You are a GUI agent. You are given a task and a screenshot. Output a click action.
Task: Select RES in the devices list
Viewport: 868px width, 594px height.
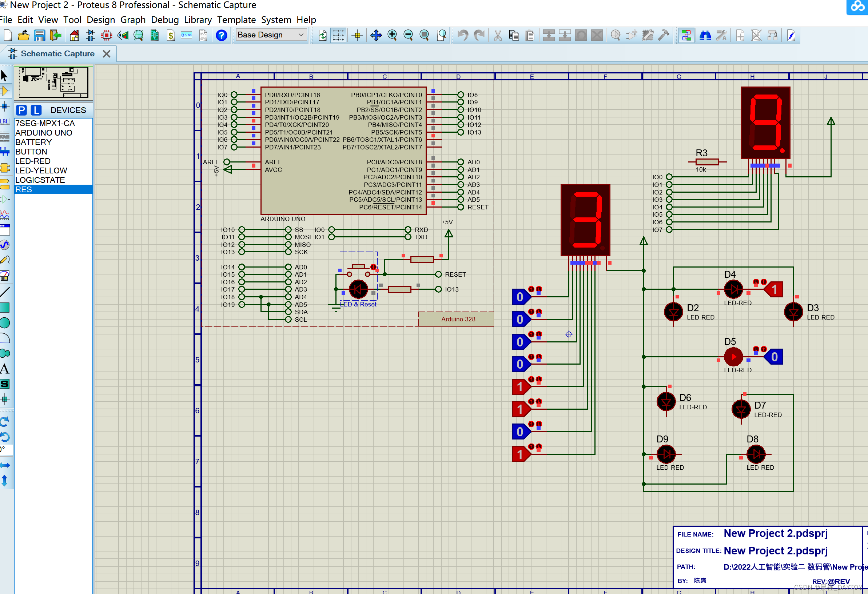53,189
